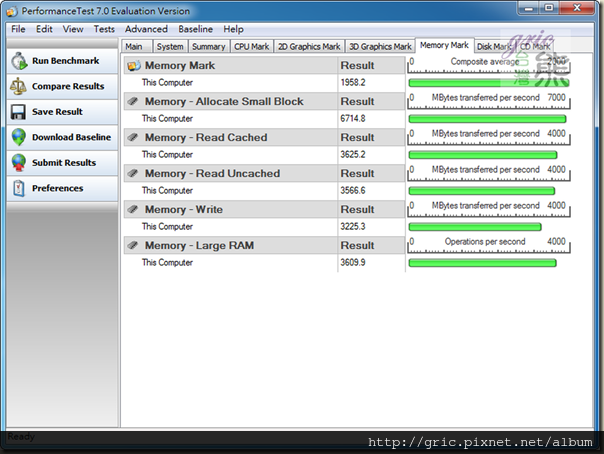Image resolution: width=604 pixels, height=454 pixels.
Task: Click the Memory Mark section header text
Action: tap(180, 65)
